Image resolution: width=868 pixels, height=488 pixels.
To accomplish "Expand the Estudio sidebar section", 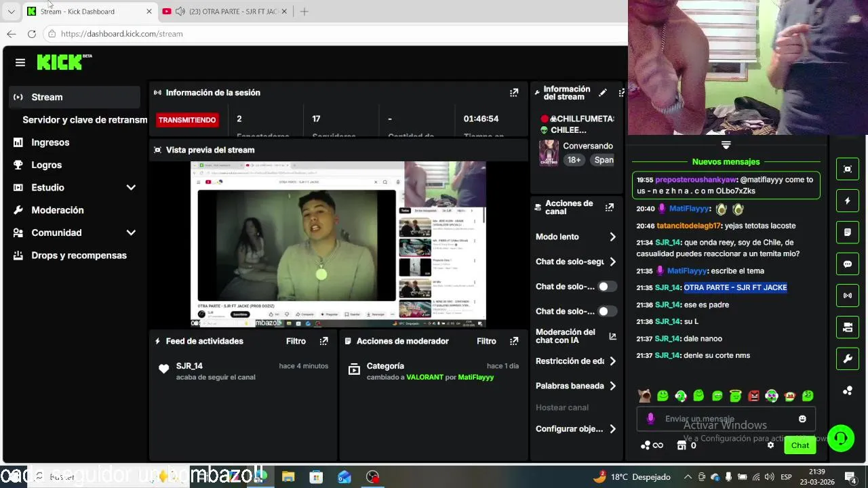I will (x=75, y=188).
